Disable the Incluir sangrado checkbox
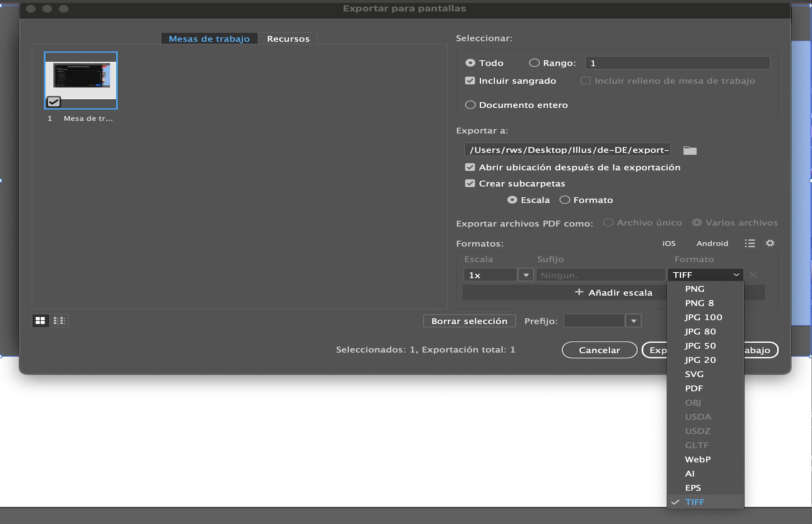Viewport: 812px width, 524px height. pyautogui.click(x=470, y=80)
